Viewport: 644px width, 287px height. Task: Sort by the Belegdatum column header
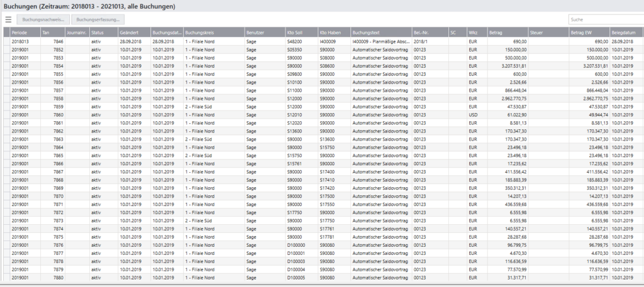click(626, 32)
